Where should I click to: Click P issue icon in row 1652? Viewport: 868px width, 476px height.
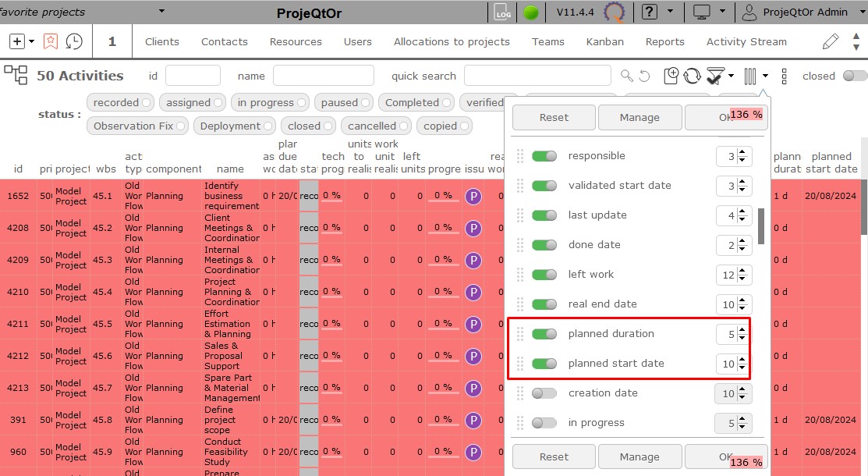pos(473,196)
